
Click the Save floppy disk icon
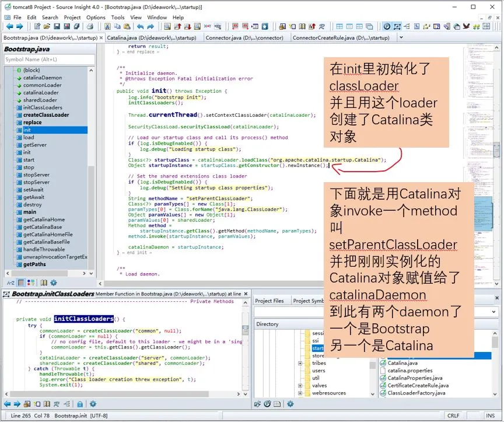click(x=57, y=26)
